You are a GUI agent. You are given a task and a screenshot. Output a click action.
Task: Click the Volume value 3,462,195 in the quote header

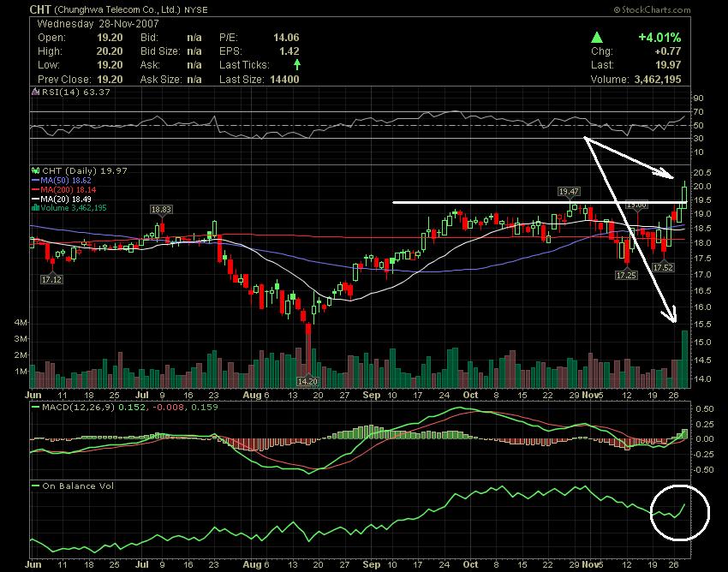(658, 79)
